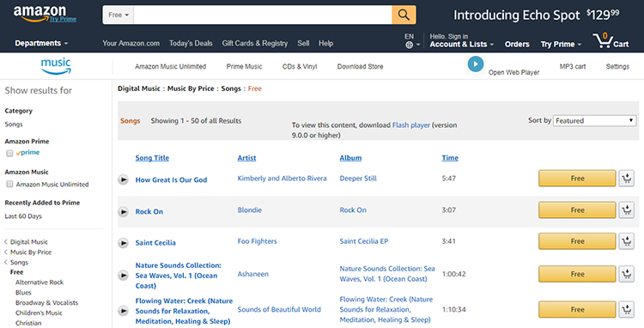The image size is (644, 328).
Task: Open MP3 cart
Action: (573, 66)
